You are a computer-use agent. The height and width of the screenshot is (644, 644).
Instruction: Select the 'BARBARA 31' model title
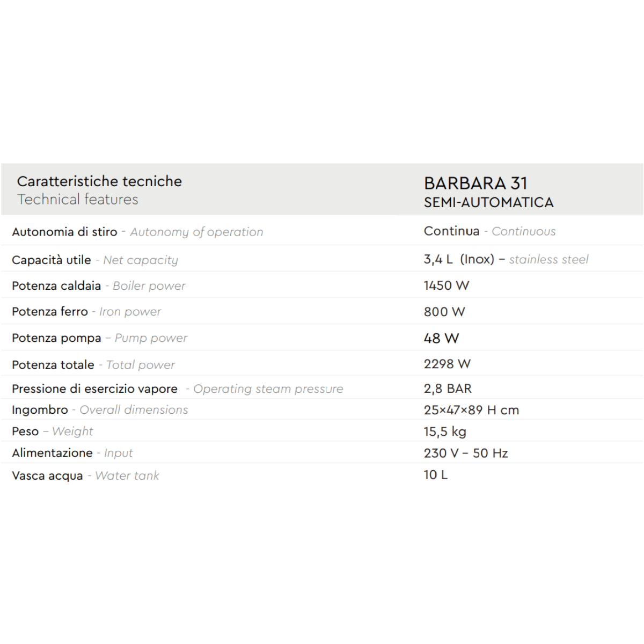pos(475,184)
